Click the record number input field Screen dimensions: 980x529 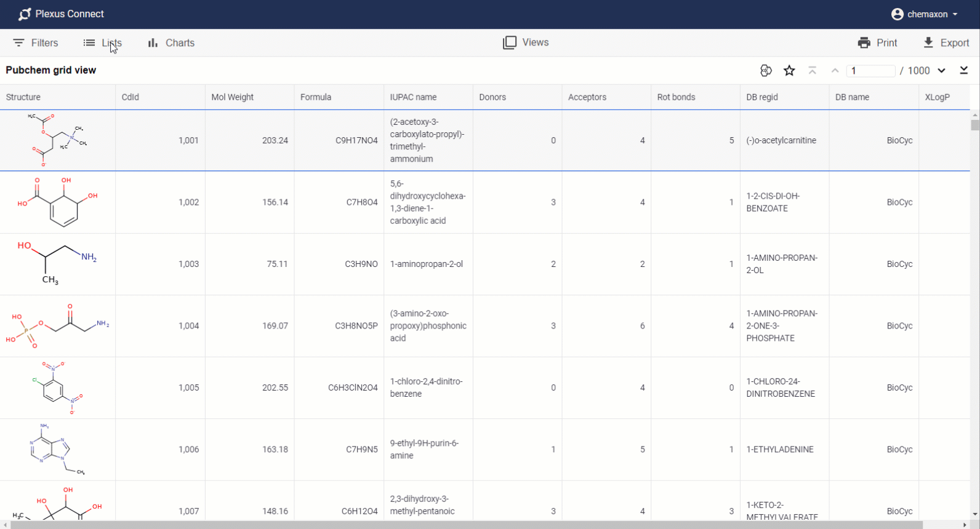(x=870, y=71)
